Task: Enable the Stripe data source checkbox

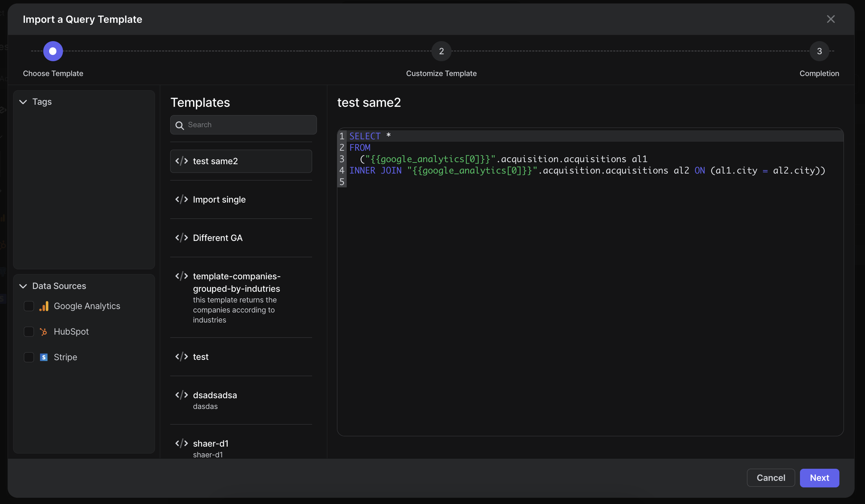Action: [x=29, y=357]
